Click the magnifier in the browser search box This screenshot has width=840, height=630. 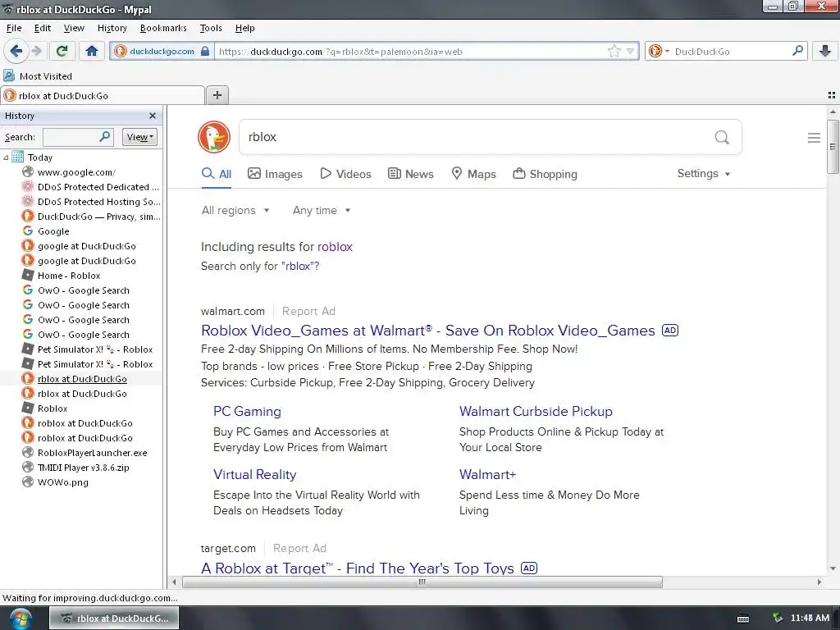(x=797, y=51)
